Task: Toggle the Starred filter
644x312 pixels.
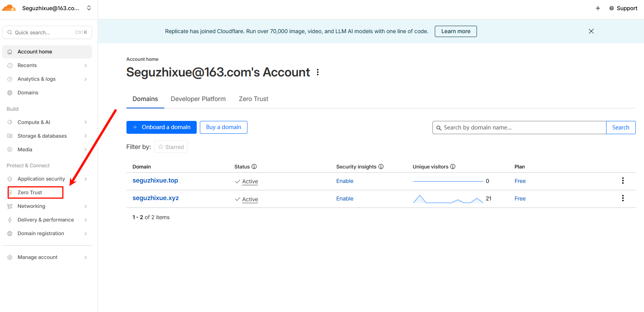Action: tap(171, 147)
